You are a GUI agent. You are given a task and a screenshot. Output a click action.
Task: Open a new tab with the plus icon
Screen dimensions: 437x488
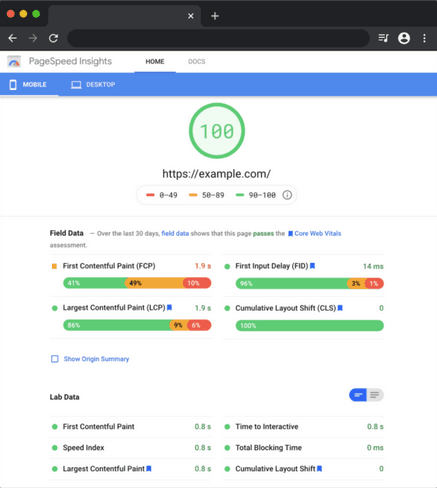(215, 16)
